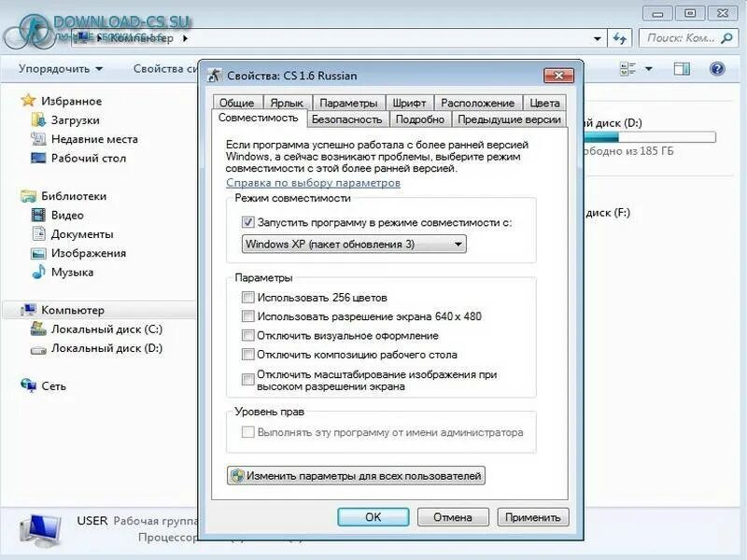This screenshot has width=747, height=560.
Task: Toggle the Explorer preview pane icon
Action: (682, 69)
